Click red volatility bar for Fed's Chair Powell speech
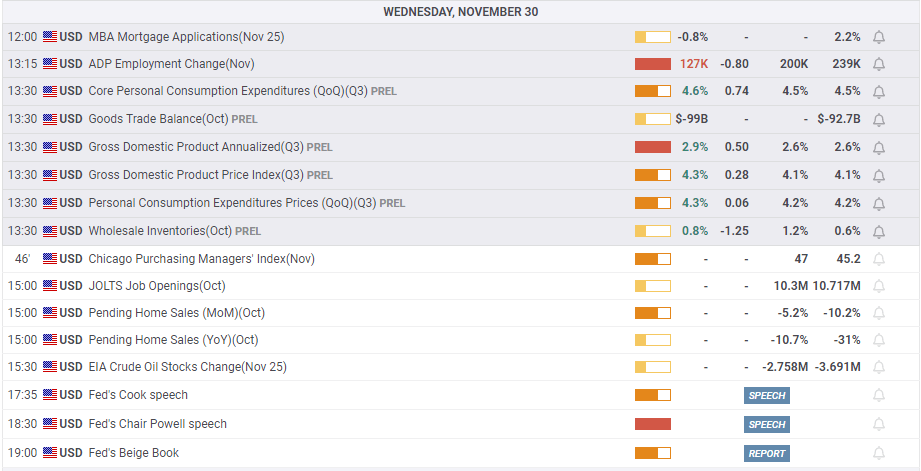 (x=652, y=424)
